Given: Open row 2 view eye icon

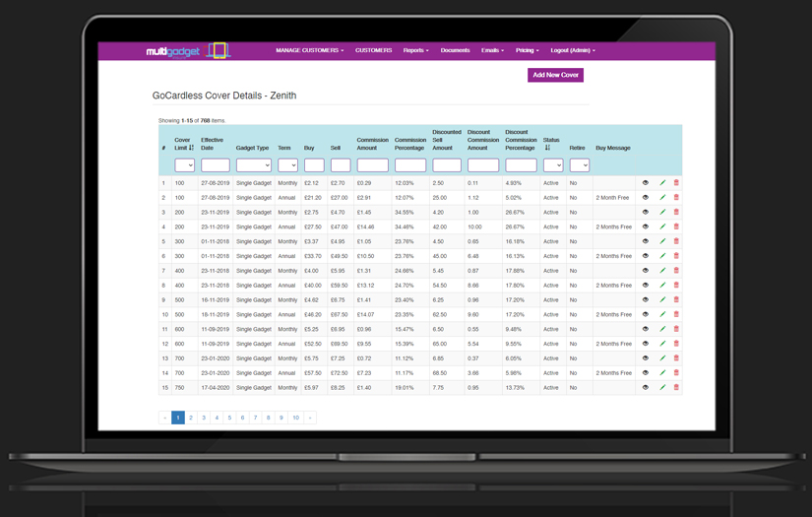Looking at the screenshot, I should click(x=646, y=197).
